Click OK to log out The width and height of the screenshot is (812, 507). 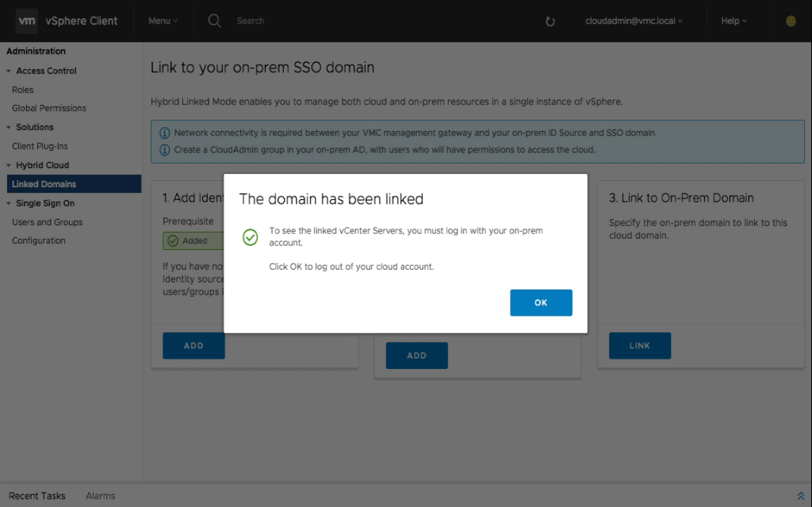541,303
